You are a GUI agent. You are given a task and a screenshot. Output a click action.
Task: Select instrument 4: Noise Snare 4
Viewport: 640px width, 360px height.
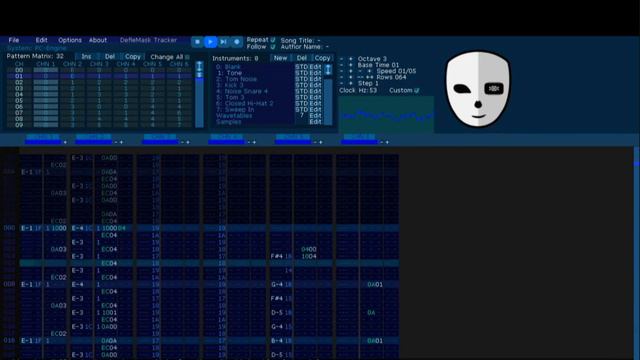242,91
